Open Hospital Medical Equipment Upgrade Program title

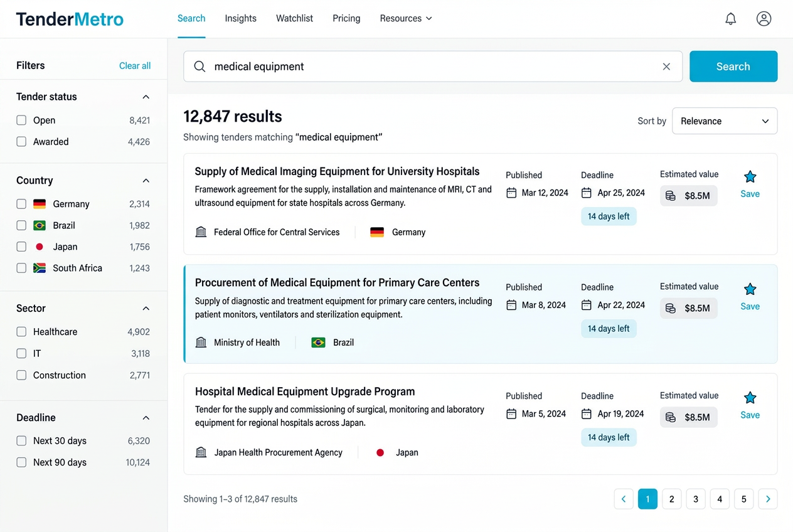(x=305, y=391)
